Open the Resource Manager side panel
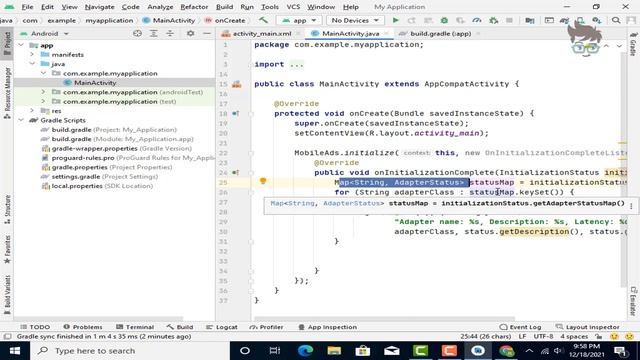This screenshot has height=360, width=640. tap(7, 93)
